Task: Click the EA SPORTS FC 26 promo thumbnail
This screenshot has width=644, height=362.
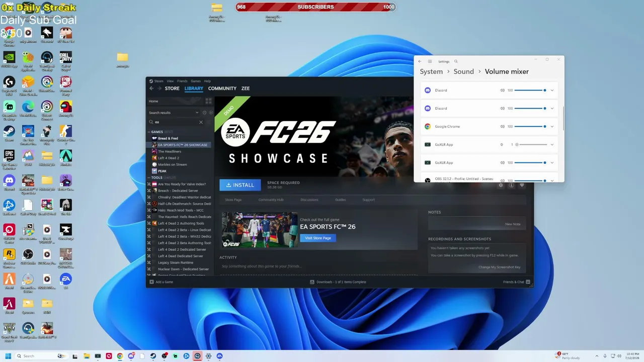Action: (x=260, y=230)
